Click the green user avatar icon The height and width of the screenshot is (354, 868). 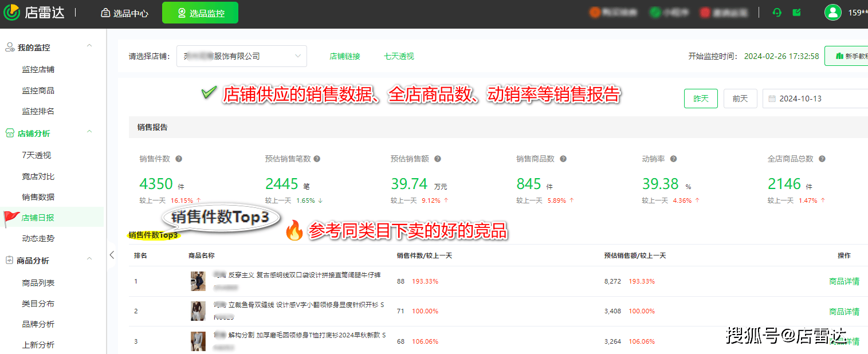pyautogui.click(x=832, y=12)
